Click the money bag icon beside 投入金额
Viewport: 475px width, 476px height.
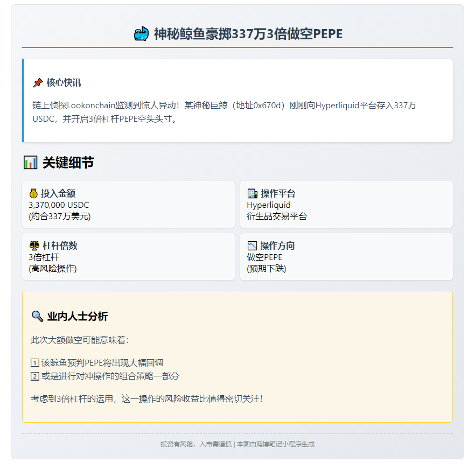point(33,194)
